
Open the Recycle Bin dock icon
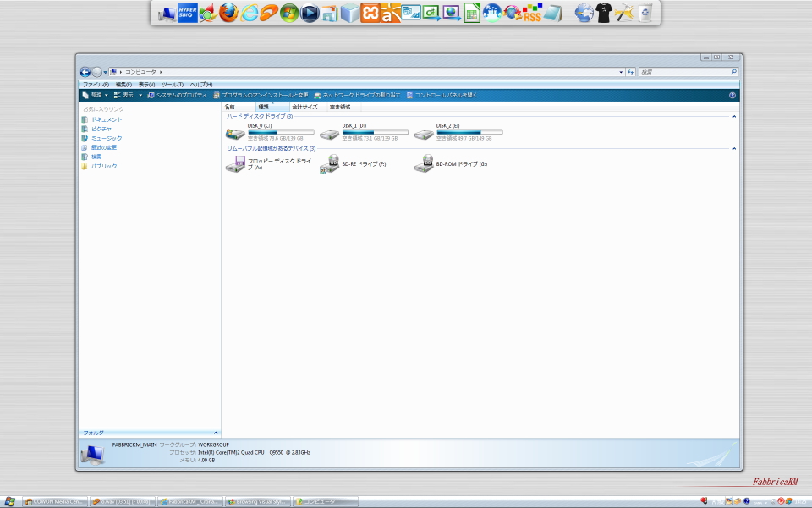pos(645,13)
